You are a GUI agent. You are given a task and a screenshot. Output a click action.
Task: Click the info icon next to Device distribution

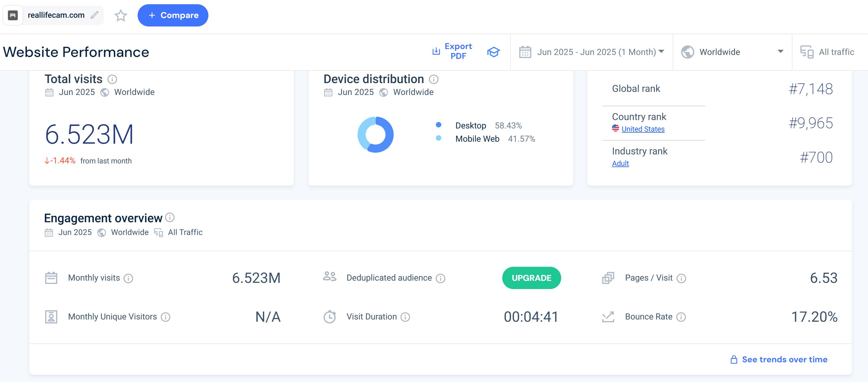(434, 79)
